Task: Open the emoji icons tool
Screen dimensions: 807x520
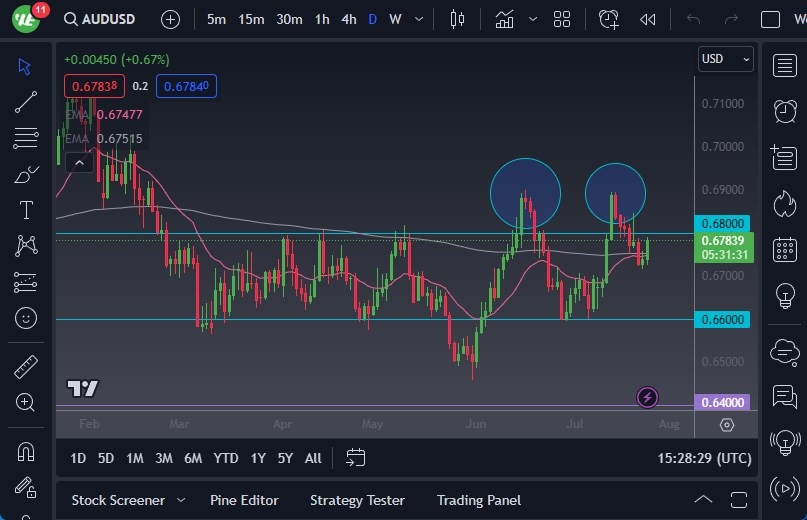Action: (x=26, y=318)
